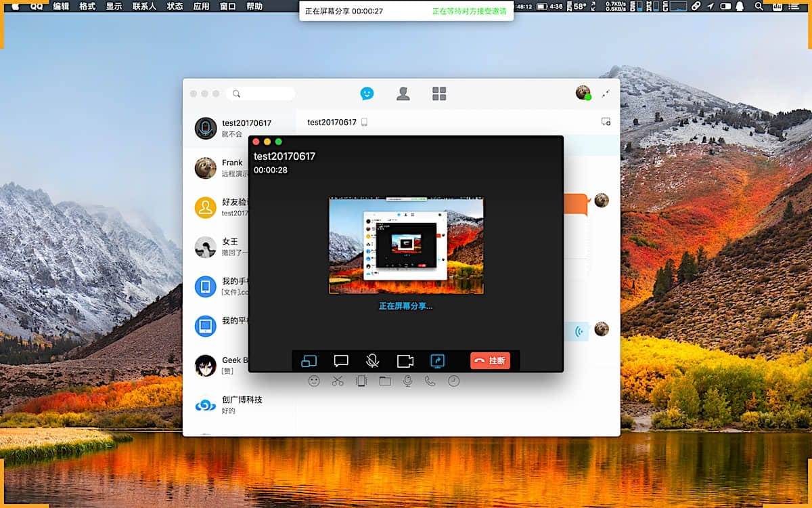
Task: Open the 我的手机 conversation
Action: (217, 286)
